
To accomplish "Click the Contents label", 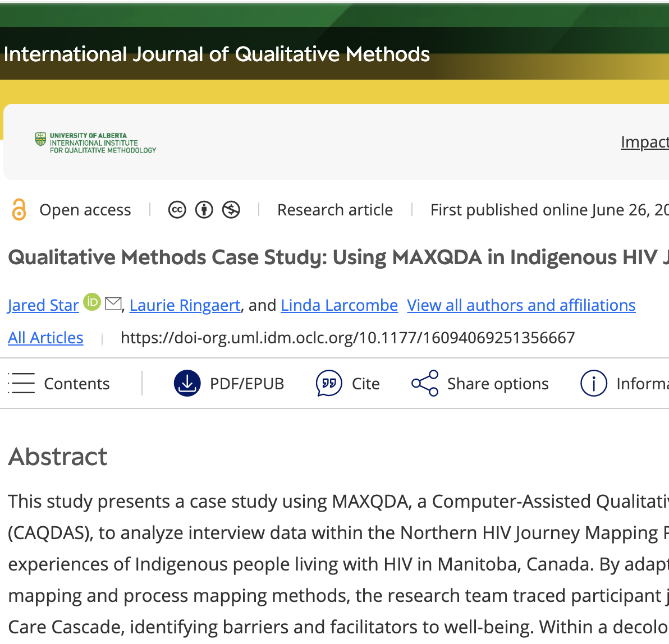I will click(77, 384).
